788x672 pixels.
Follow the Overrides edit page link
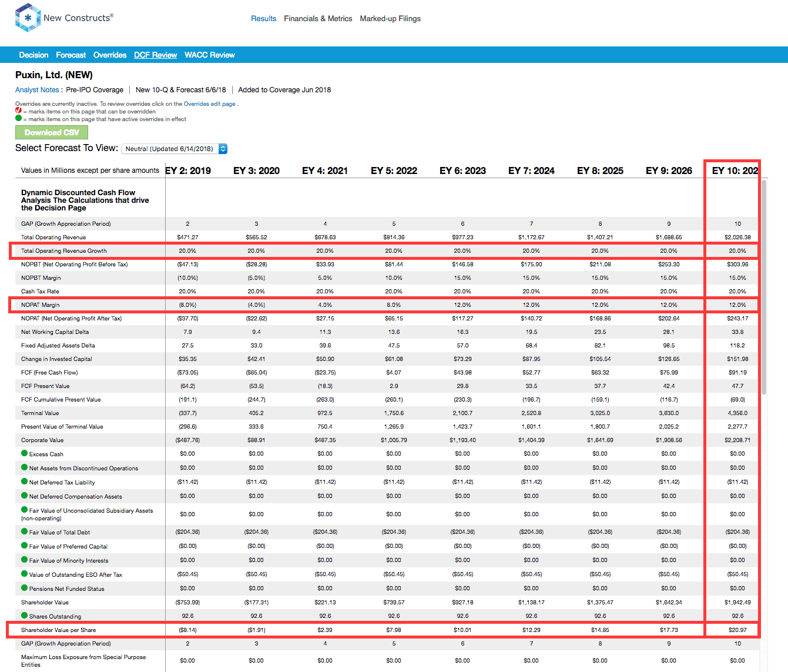pos(209,104)
